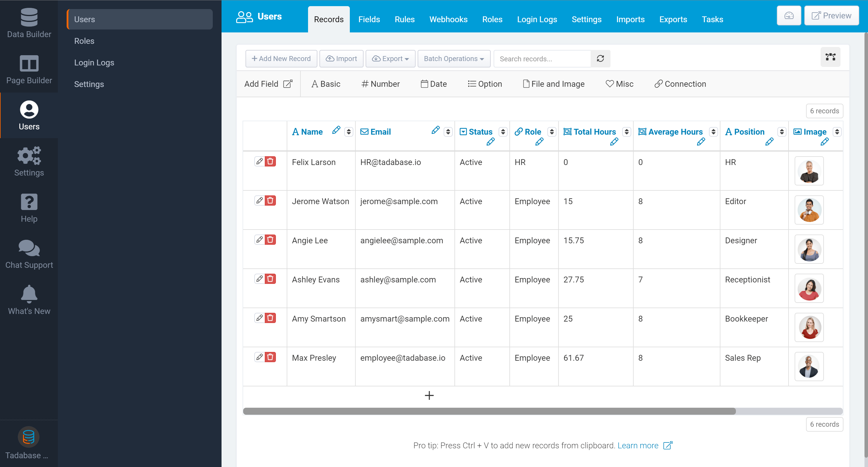Click the Search records input field

542,59
